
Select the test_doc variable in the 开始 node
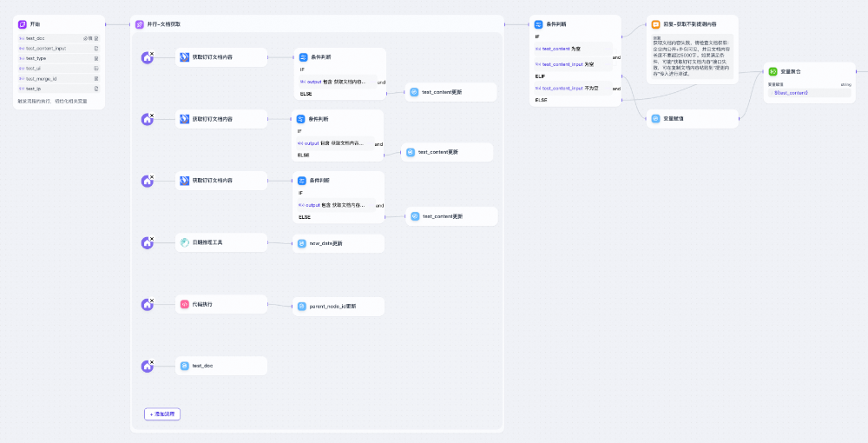59,39
